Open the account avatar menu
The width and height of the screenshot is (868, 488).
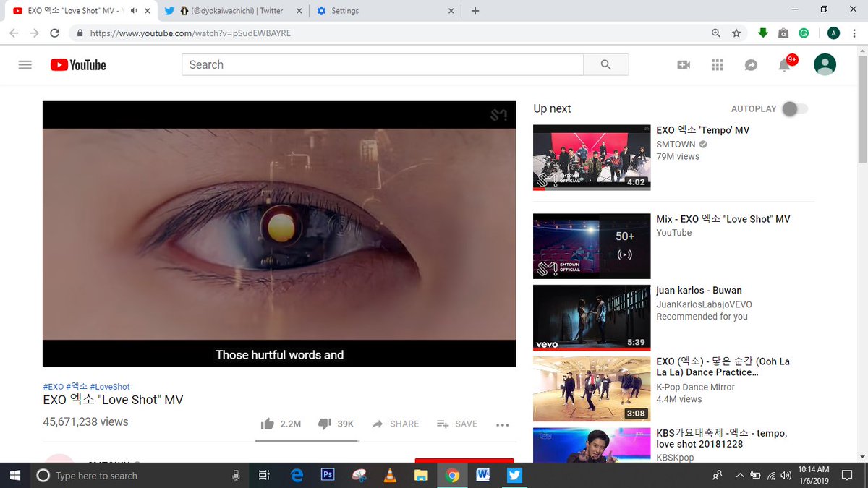click(x=825, y=64)
